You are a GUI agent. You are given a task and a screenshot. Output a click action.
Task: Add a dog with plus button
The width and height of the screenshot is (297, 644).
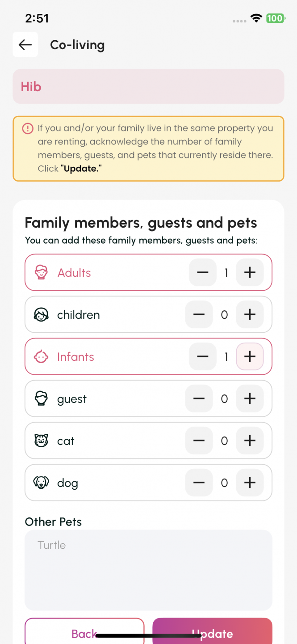[250, 483]
